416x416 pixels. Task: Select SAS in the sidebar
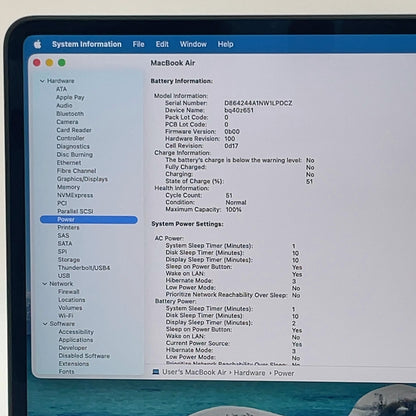[x=63, y=235]
